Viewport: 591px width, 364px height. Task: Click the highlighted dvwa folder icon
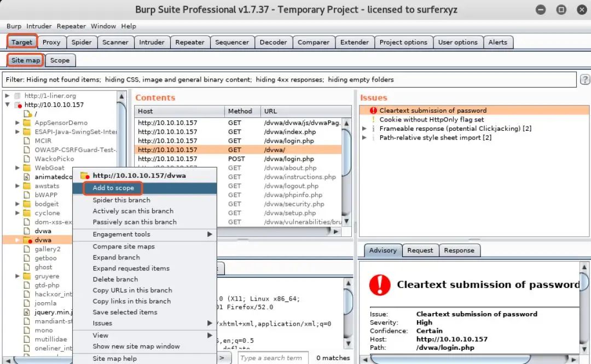pyautogui.click(x=27, y=240)
